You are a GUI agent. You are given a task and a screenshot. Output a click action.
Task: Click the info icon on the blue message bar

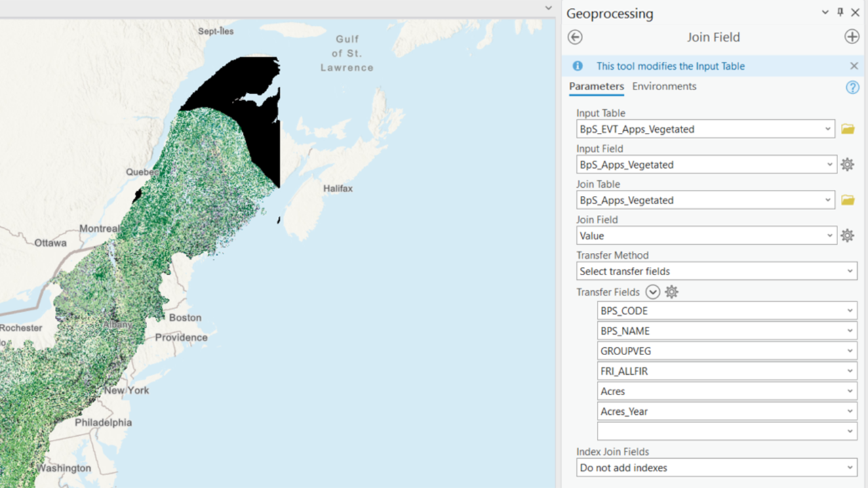pyautogui.click(x=577, y=66)
